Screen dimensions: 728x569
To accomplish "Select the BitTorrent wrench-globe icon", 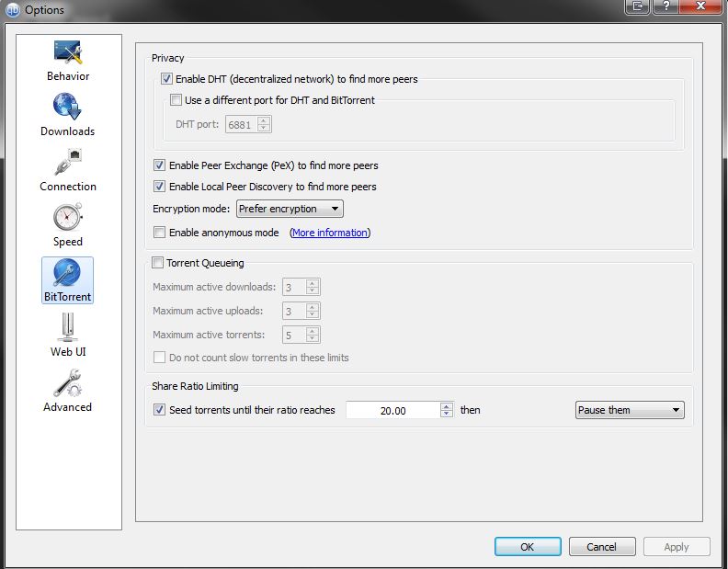I will 67,272.
